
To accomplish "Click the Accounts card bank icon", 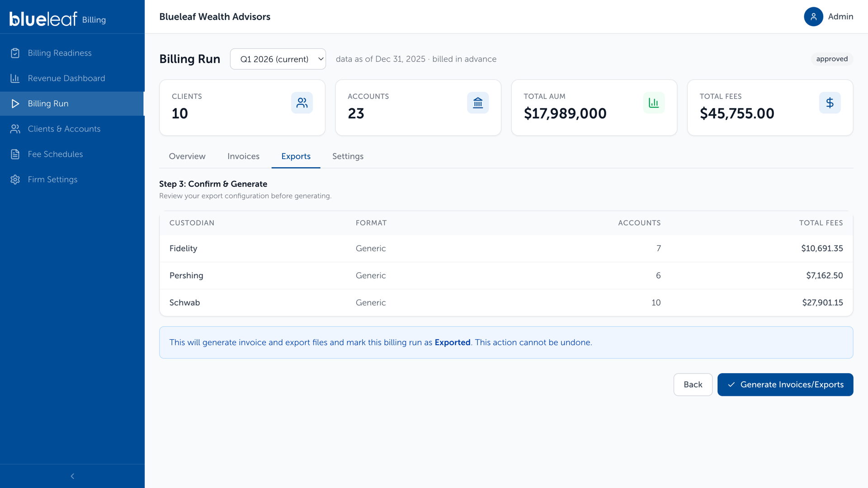I will coord(478,103).
